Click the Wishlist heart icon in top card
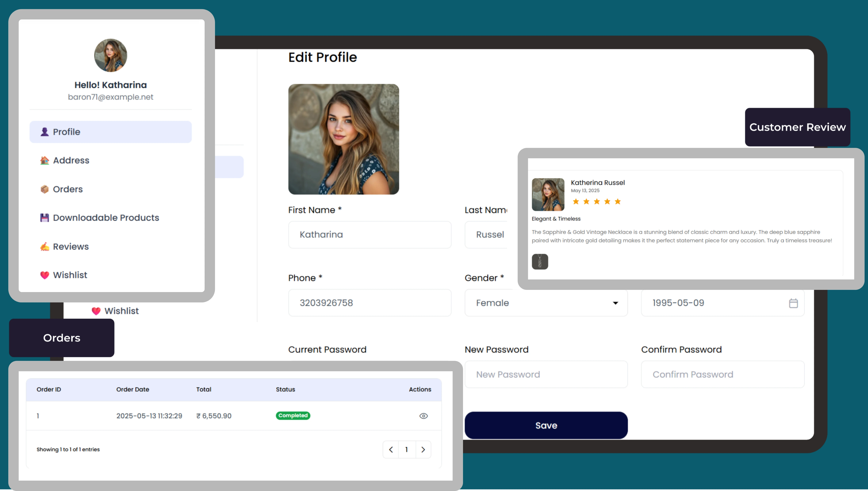 click(44, 275)
